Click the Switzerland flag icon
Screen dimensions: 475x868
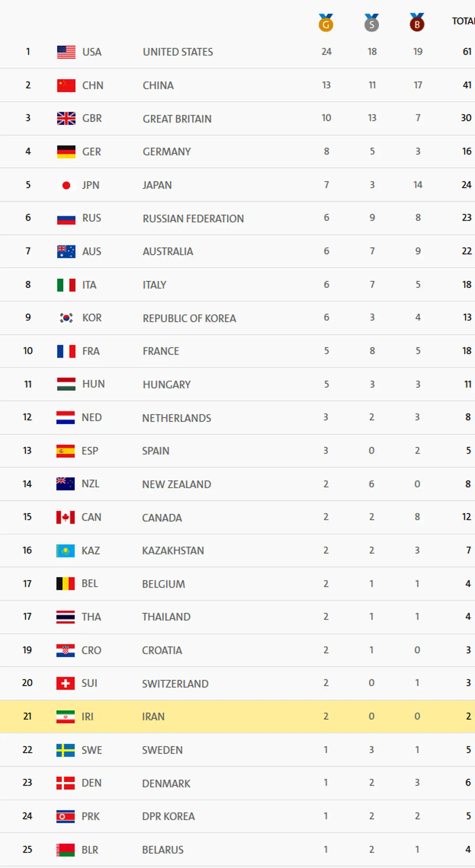tap(65, 683)
